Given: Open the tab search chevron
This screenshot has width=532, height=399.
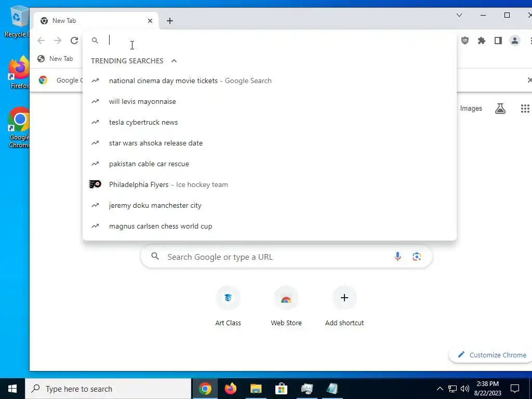Looking at the screenshot, I should [x=459, y=15].
